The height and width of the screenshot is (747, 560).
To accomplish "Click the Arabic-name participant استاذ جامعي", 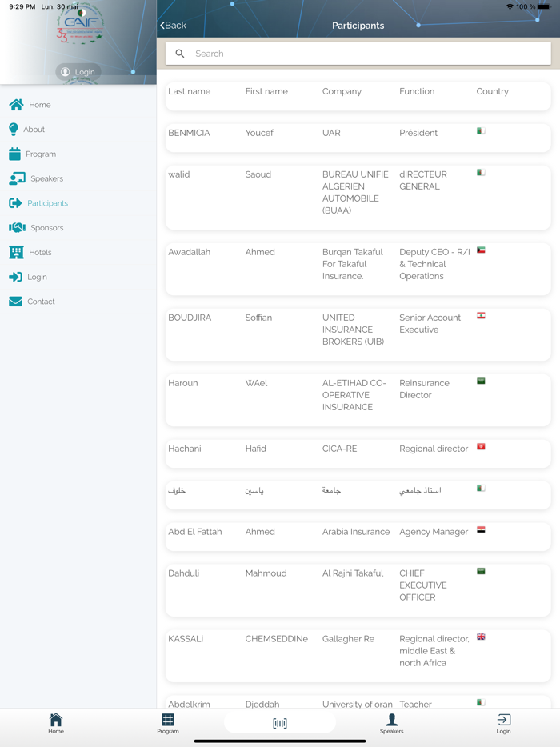I will click(x=420, y=490).
